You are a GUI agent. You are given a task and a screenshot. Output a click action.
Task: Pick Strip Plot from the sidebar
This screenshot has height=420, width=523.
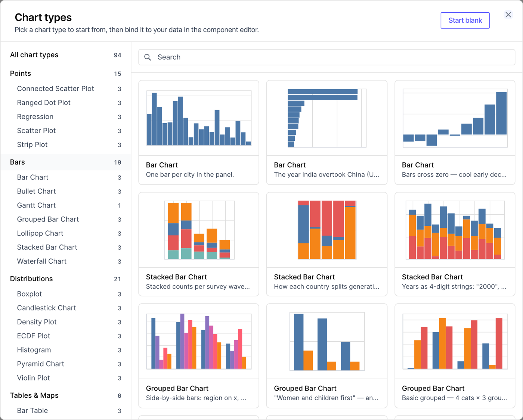tap(66, 144)
